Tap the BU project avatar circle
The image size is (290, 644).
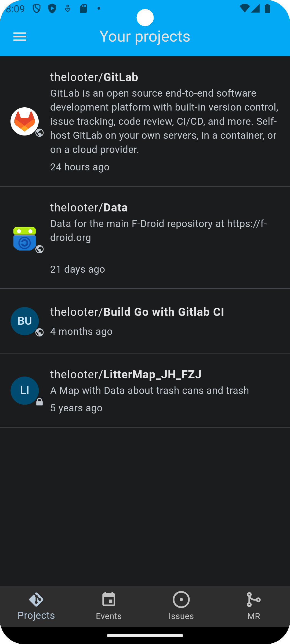[24, 321]
